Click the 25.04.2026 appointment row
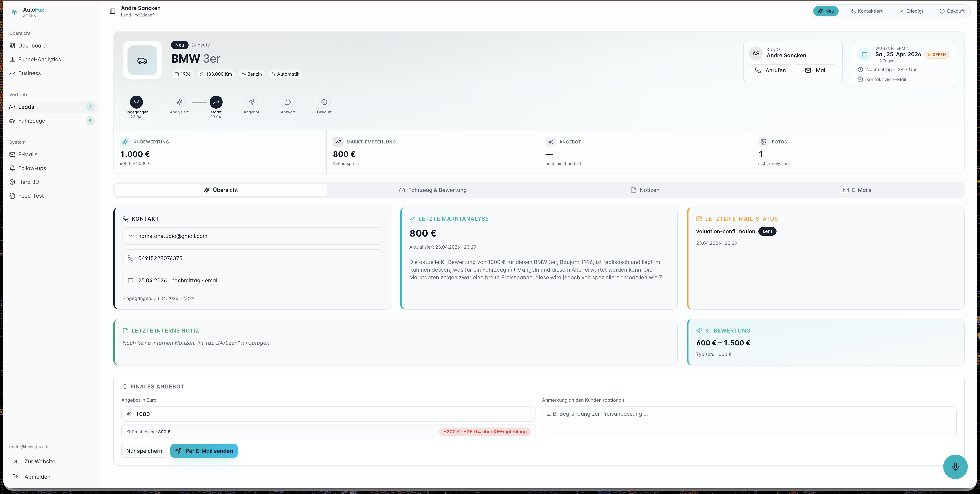The height and width of the screenshot is (494, 980). coord(253,280)
